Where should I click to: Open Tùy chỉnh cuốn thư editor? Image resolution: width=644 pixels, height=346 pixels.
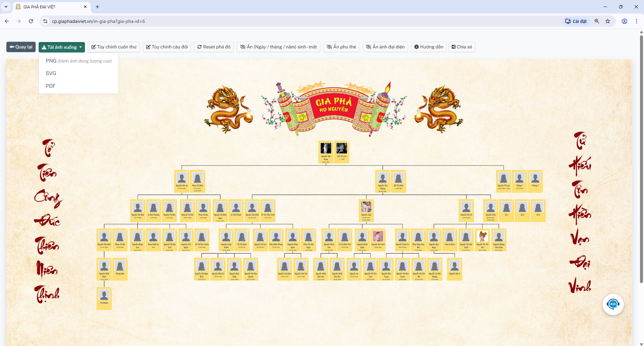pos(114,47)
